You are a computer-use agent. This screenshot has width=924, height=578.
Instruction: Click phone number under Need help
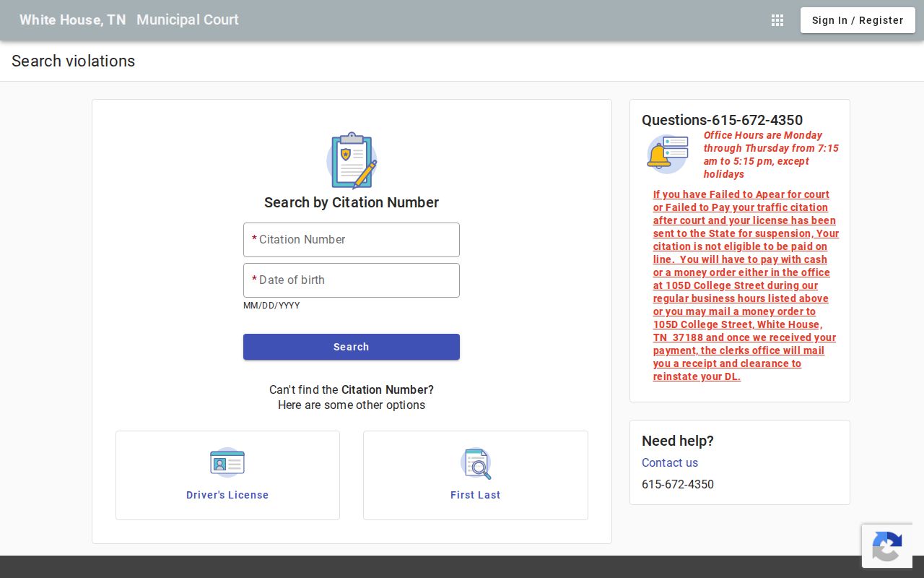point(678,484)
